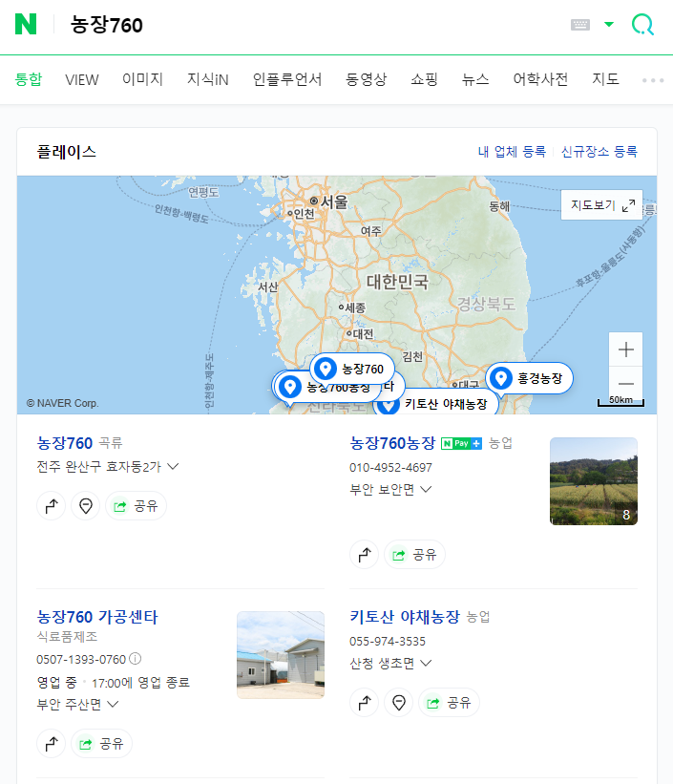Screen dimensions: 673x784
Task: Show info for the 0507-1393-0760 number
Action: pos(135,659)
